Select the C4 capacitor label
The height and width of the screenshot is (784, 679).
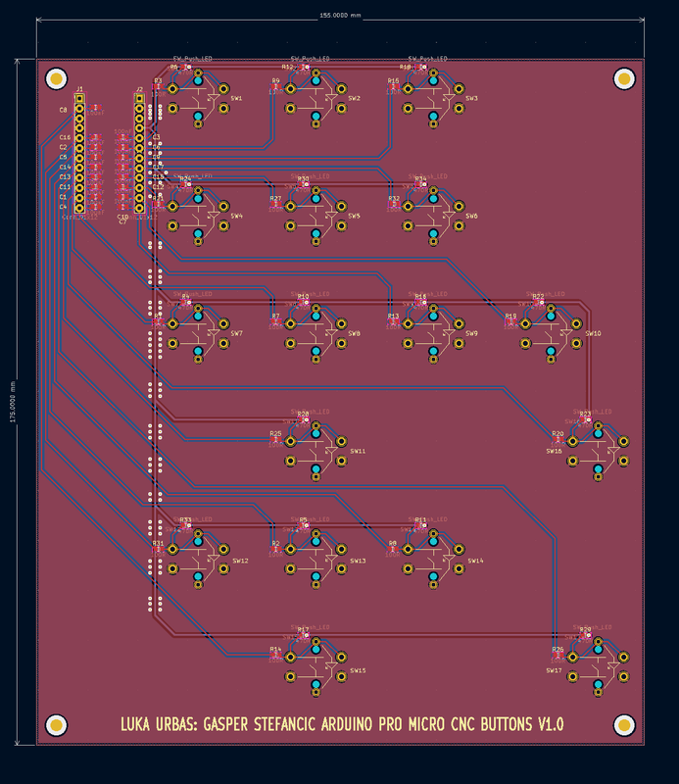pyautogui.click(x=63, y=207)
